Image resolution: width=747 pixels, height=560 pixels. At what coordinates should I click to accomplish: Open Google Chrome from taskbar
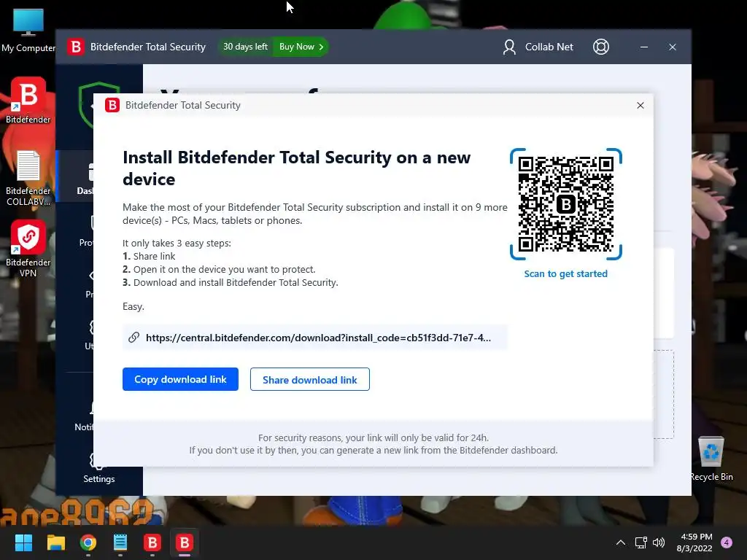(x=88, y=542)
